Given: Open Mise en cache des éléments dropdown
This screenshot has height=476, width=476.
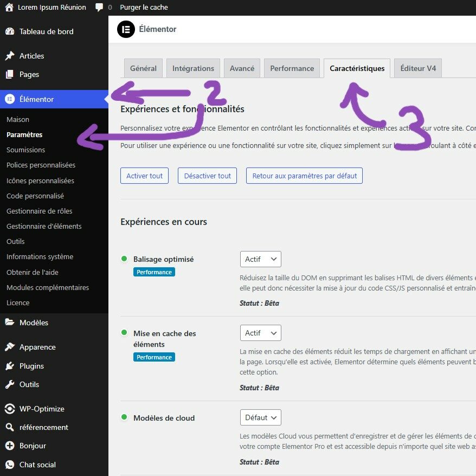Looking at the screenshot, I should click(260, 333).
